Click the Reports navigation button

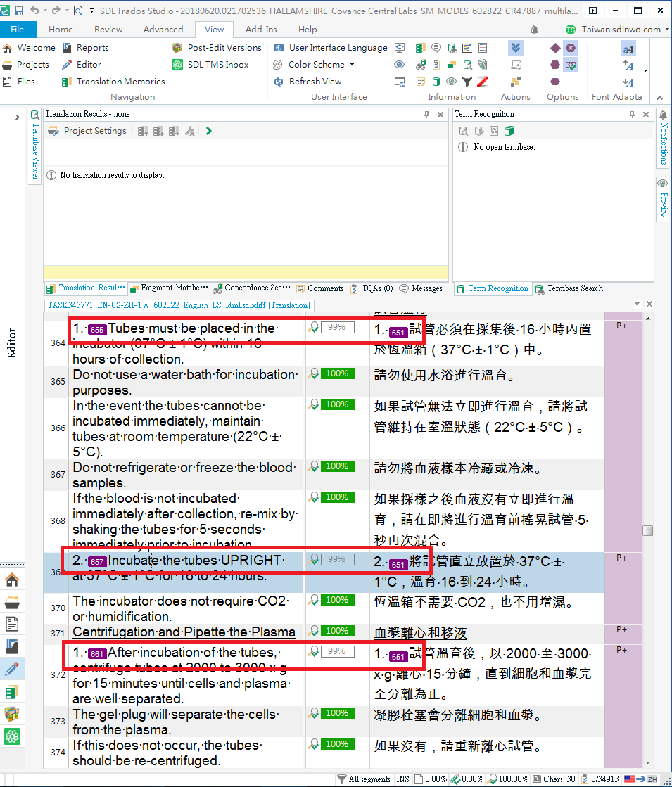click(x=85, y=48)
